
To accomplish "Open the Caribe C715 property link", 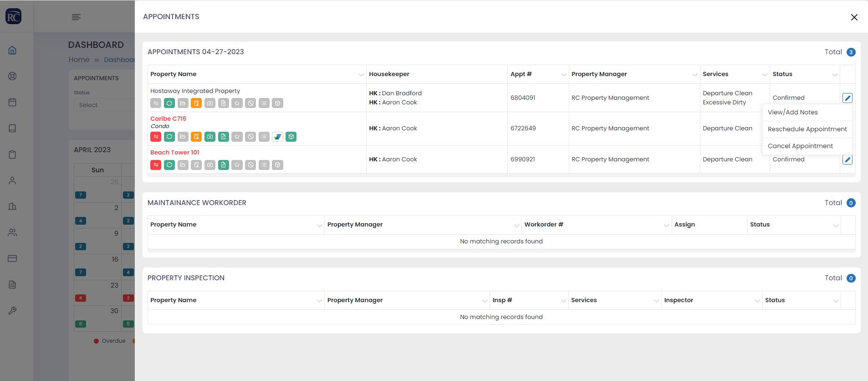I will 168,118.
